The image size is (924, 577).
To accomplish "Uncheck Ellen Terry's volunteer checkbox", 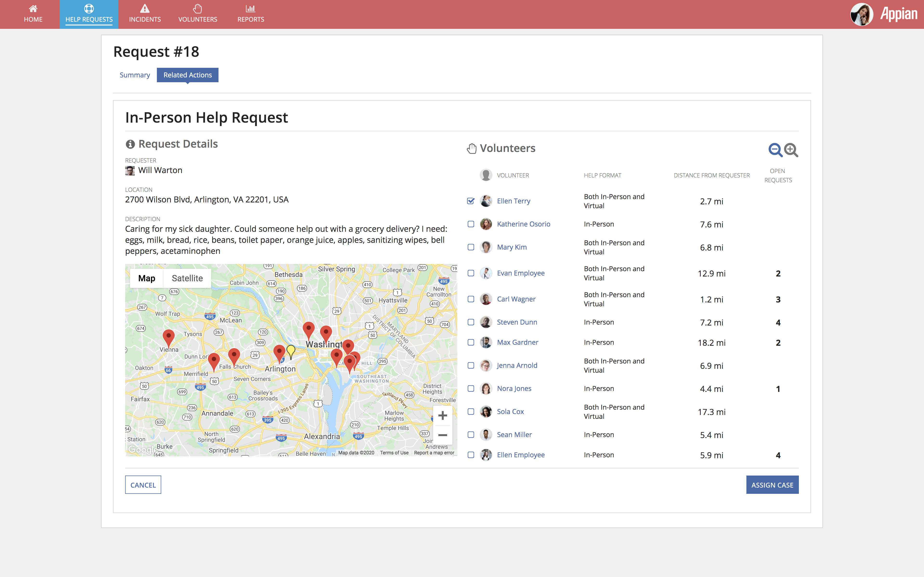I will click(470, 200).
